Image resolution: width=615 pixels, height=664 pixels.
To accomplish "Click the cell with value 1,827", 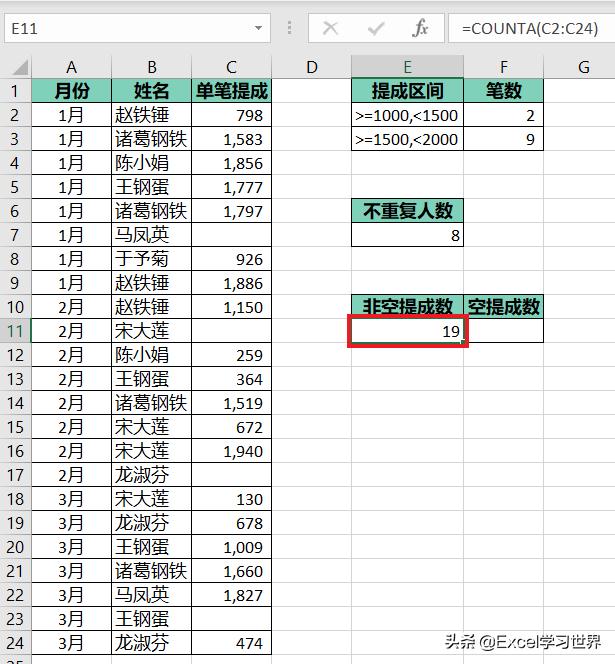I will (x=231, y=595).
